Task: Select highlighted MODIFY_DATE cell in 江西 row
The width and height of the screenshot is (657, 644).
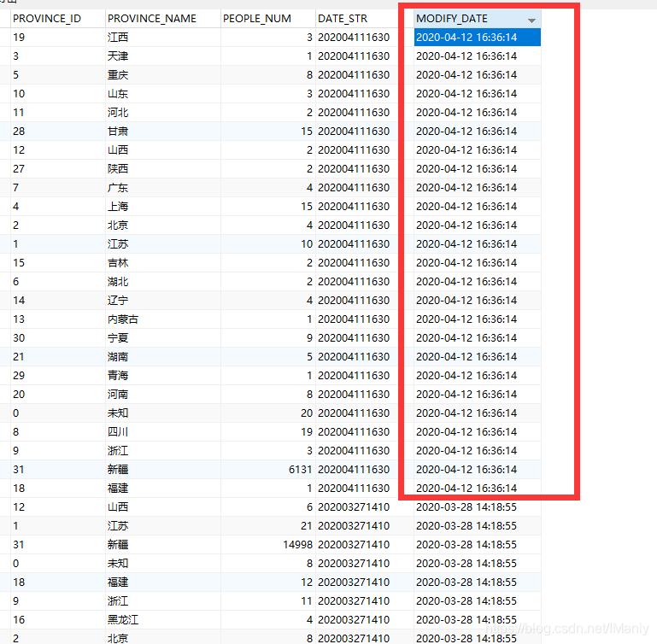Action: pos(478,38)
